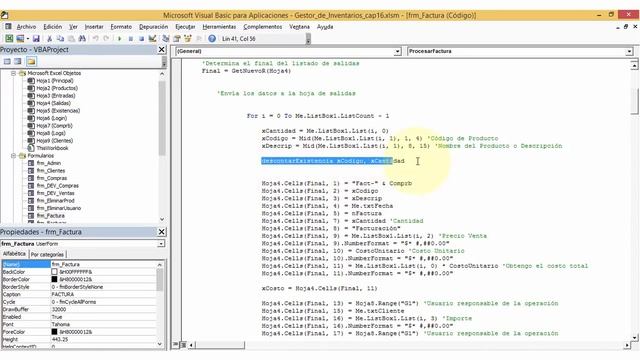This screenshot has height=360, width=640.
Task: Close the Propiedades - frm_Factura panel
Action: click(x=162, y=232)
